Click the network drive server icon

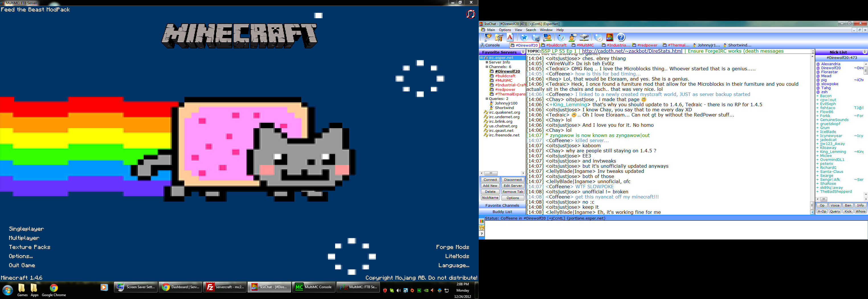coord(584,37)
